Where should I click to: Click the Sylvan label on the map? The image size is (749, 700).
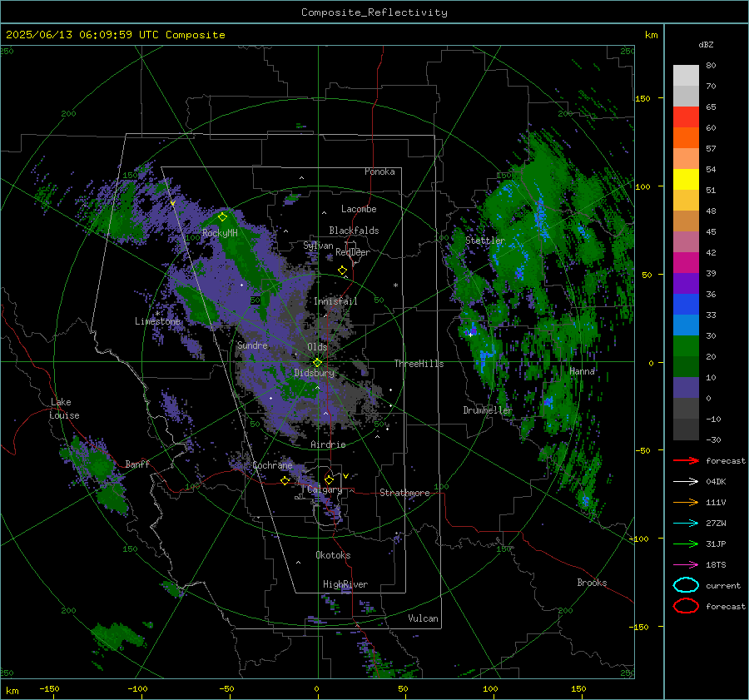point(318,246)
